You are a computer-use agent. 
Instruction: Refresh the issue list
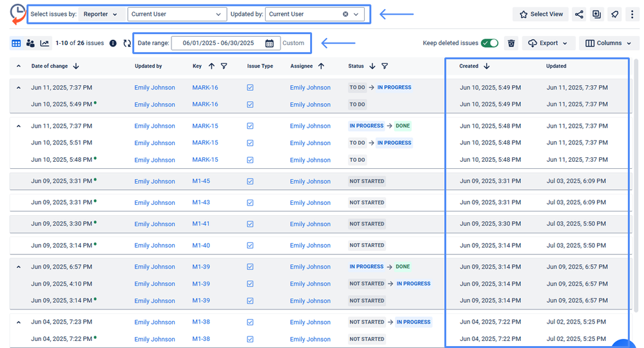pyautogui.click(x=127, y=43)
